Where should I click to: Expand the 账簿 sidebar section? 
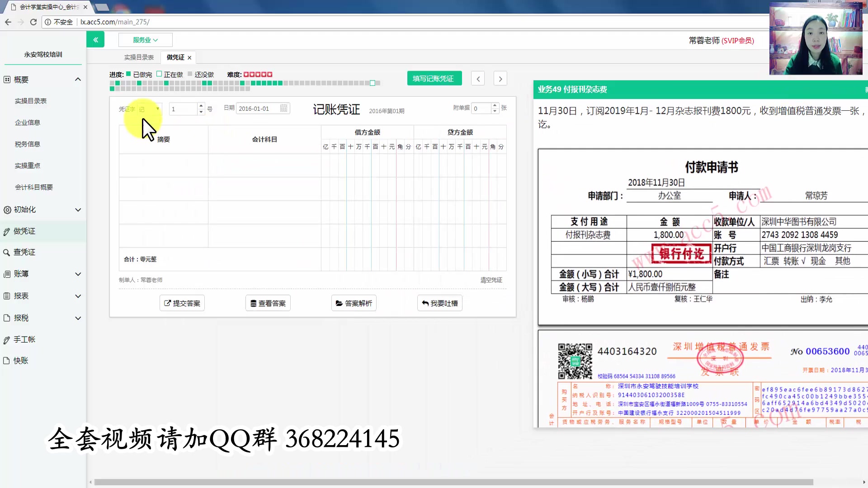pos(78,274)
